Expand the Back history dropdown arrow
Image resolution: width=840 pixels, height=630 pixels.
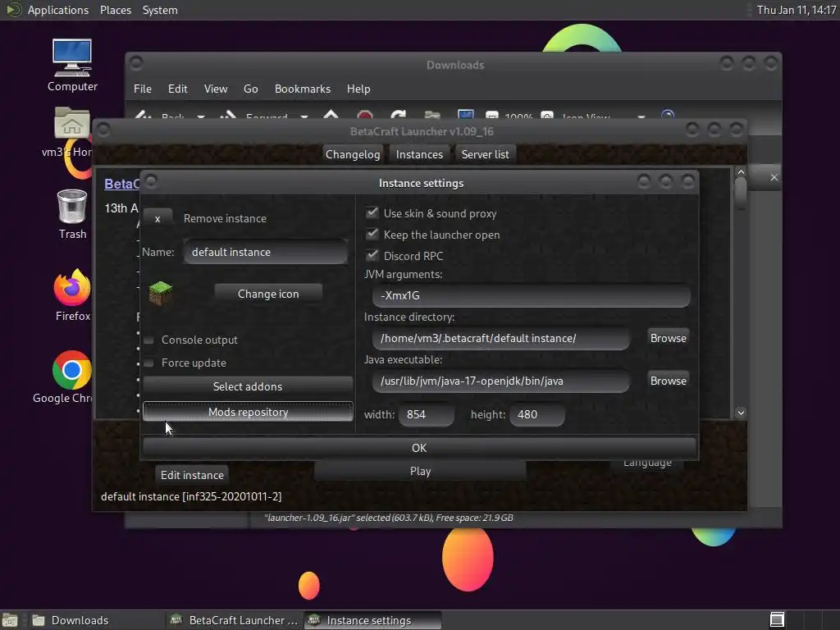pyautogui.click(x=201, y=116)
